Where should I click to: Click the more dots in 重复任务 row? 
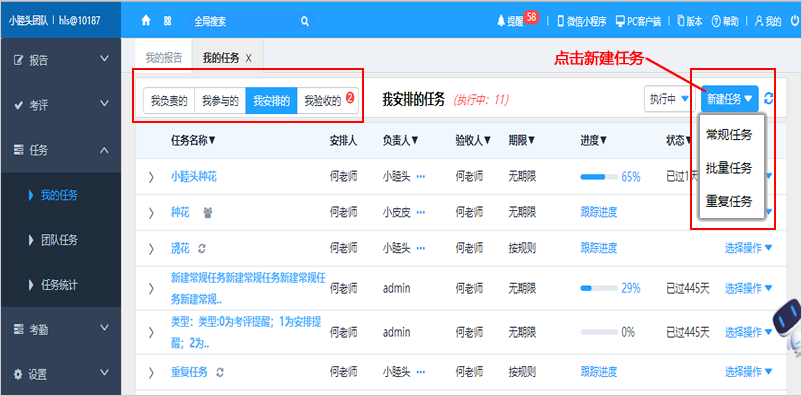pyautogui.click(x=421, y=371)
